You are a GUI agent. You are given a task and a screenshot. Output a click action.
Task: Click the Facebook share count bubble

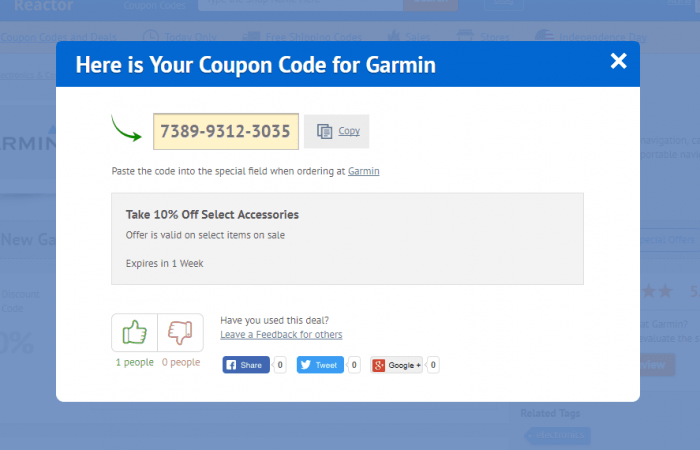tap(280, 365)
